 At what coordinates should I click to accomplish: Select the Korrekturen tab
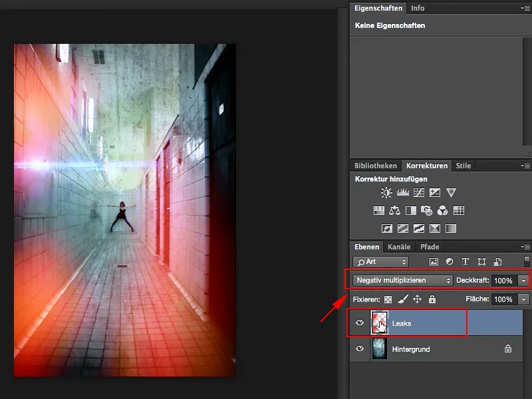coord(427,166)
